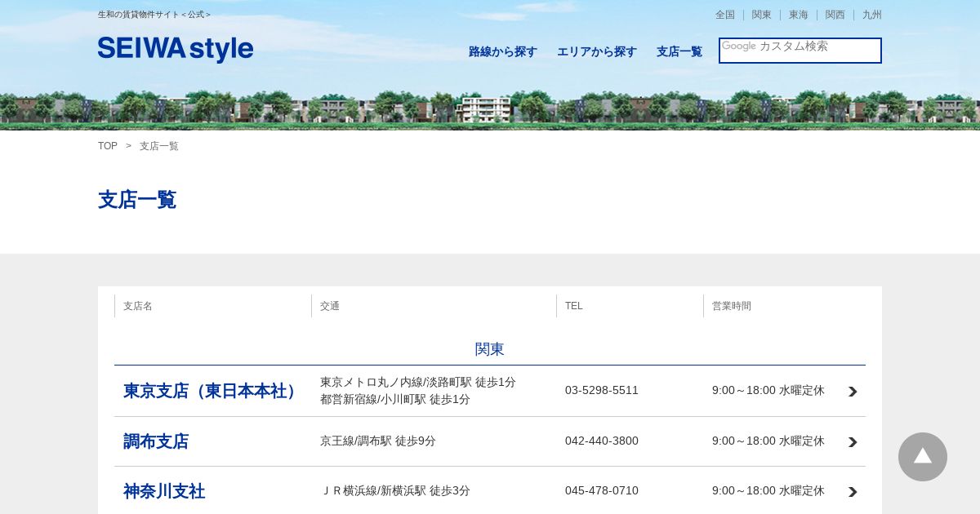Click business hours in 調布支店 row
Viewport: 980px width, 514px height.
[x=768, y=441]
